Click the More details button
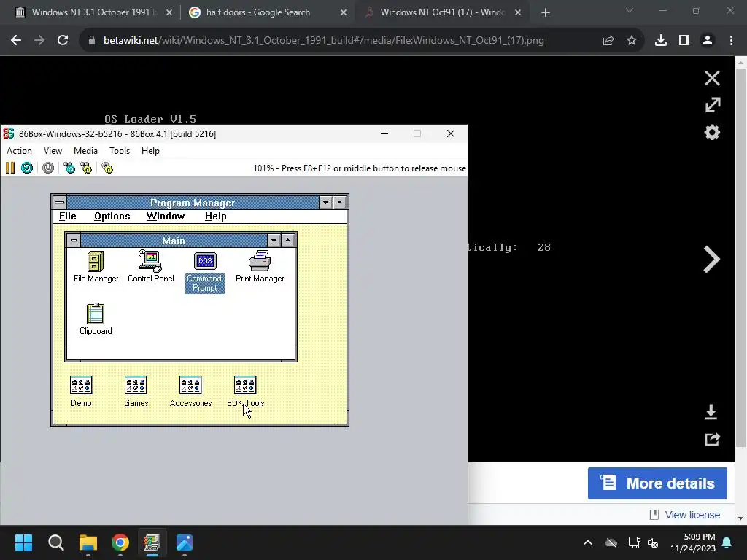 pyautogui.click(x=657, y=483)
